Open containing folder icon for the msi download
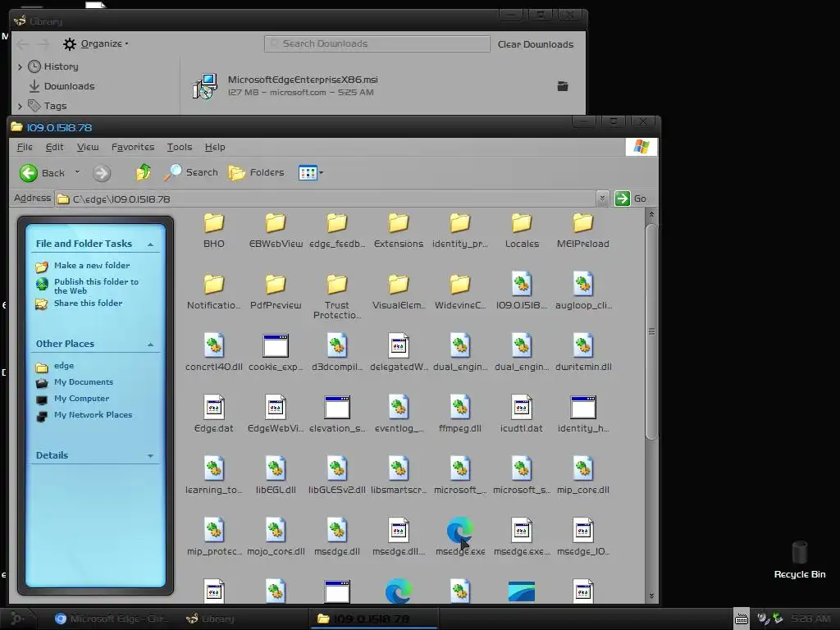The image size is (840, 630). 563,85
